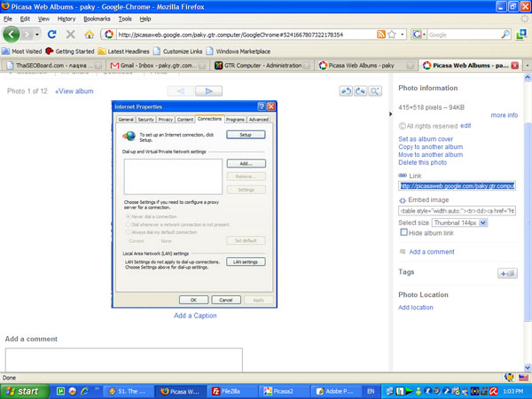
Task: Click Move to another album
Action: 431,154
